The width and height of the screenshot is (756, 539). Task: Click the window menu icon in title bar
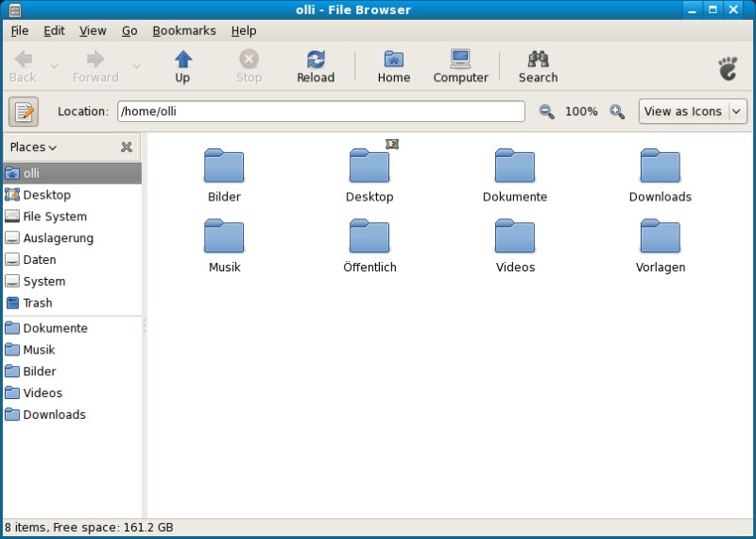coord(15,9)
